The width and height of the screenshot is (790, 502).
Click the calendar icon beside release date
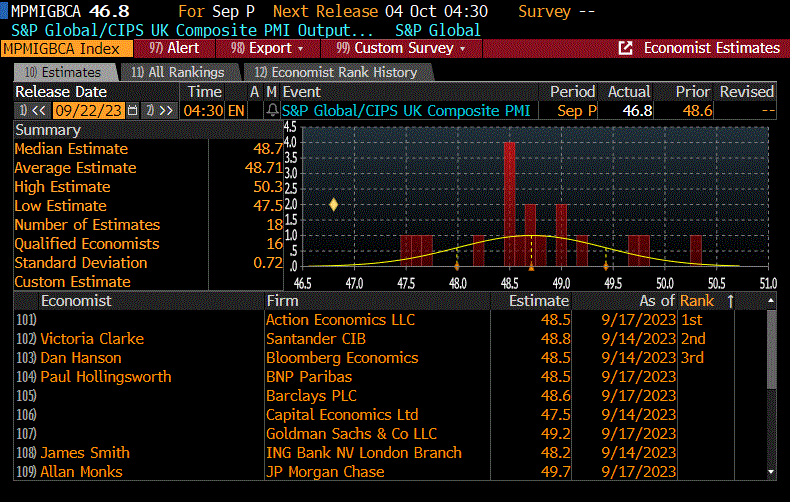[x=133, y=110]
